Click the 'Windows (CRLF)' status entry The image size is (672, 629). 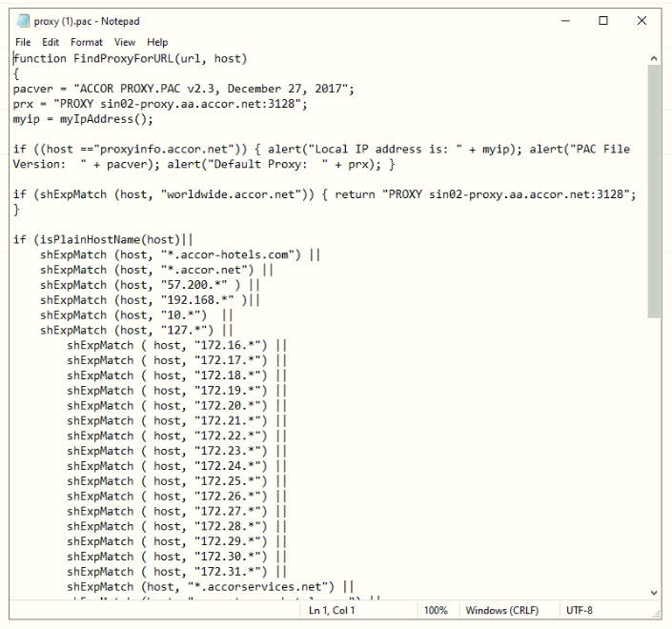pos(502,610)
